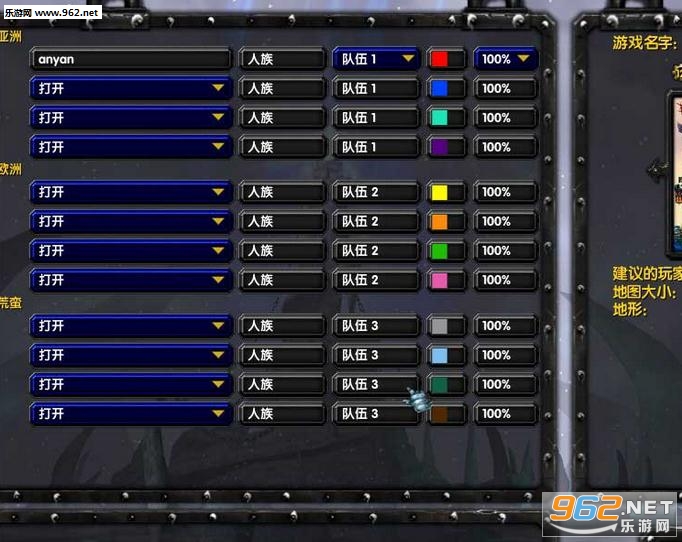Open the 打开 slot dropdown beside the pink swatch
This screenshot has height=542, width=682.
(x=130, y=280)
